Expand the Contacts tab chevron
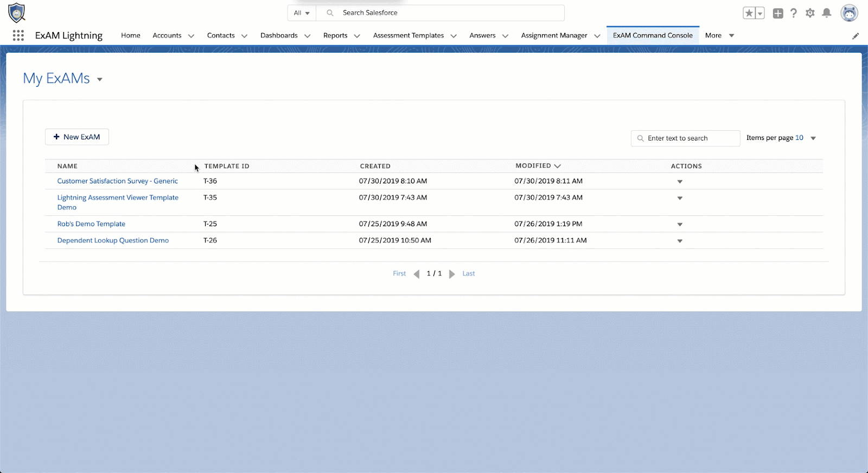This screenshot has height=473, width=868. tap(244, 36)
